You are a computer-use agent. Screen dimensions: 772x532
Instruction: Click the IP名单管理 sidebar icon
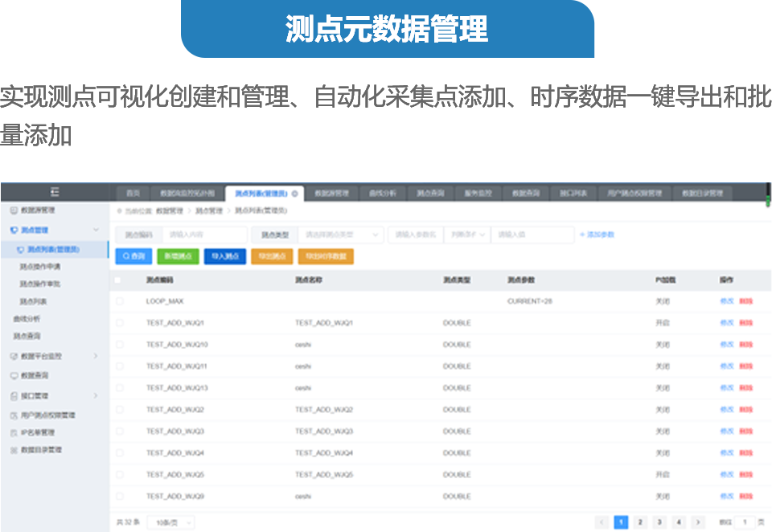click(x=14, y=432)
